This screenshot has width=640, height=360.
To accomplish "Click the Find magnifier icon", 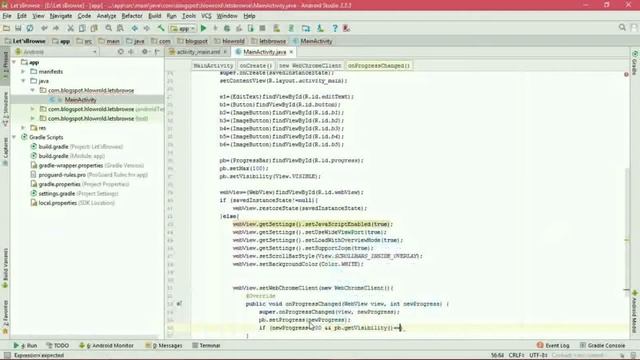I will click(x=109, y=28).
